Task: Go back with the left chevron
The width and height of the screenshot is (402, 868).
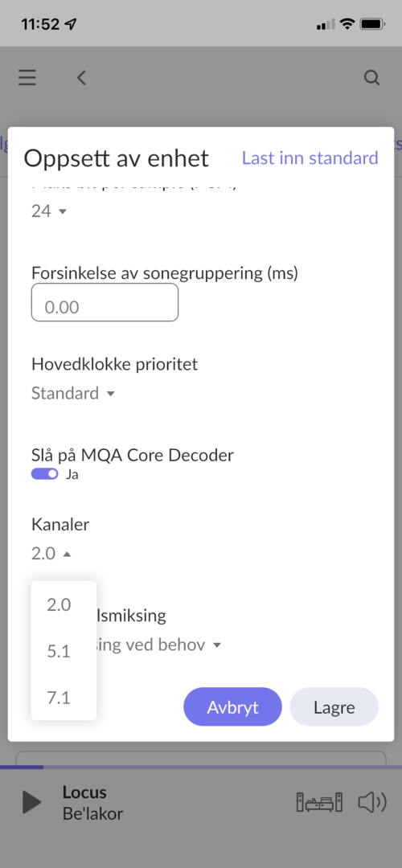Action: (81, 78)
